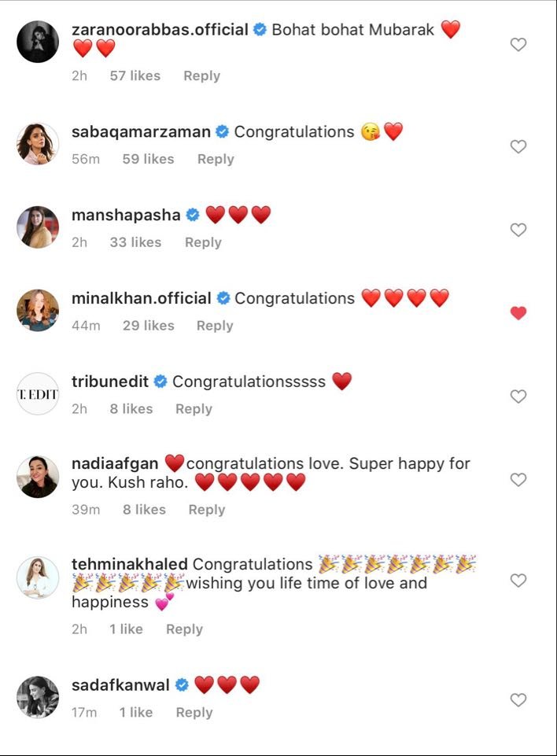Viewport: 557px width, 756px height.
Task: Open nadiaafgan username link
Action: (x=116, y=464)
